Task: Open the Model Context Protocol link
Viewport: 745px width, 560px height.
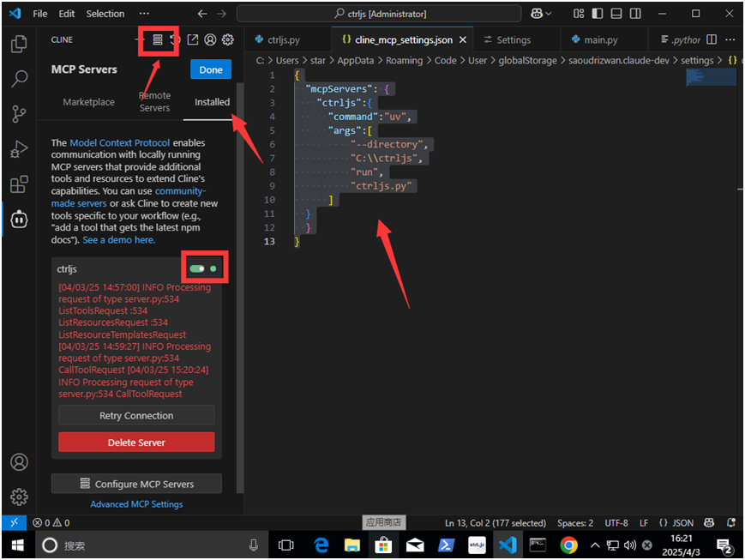Action: pyautogui.click(x=120, y=142)
